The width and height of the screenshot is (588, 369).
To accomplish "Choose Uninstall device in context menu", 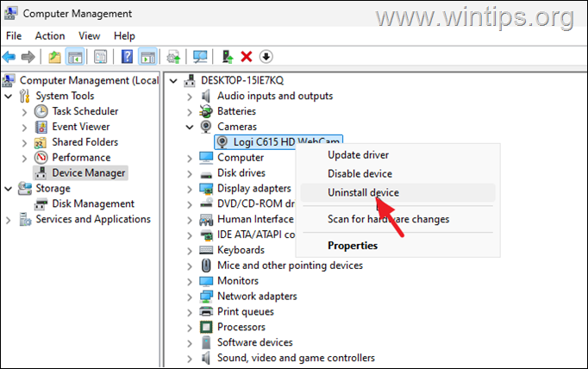I will 397,192.
